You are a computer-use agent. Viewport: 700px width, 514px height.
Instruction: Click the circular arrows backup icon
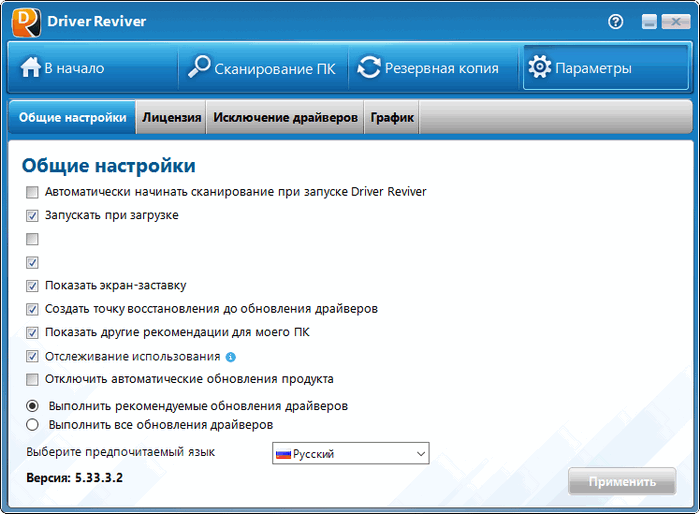369,67
